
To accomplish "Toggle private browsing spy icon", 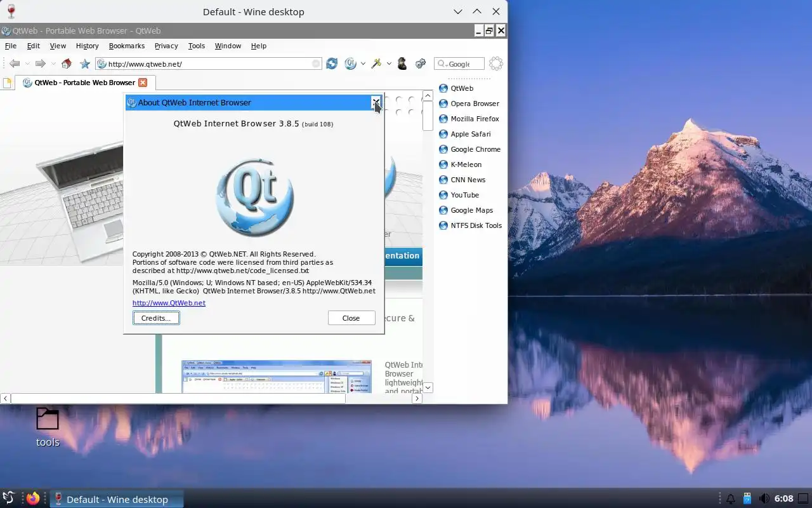I will [402, 63].
